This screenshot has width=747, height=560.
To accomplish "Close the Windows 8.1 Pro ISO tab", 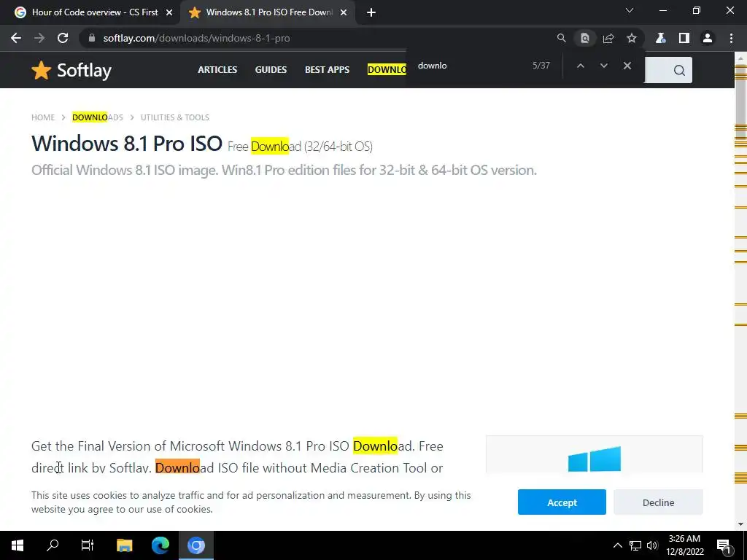I will tap(343, 12).
